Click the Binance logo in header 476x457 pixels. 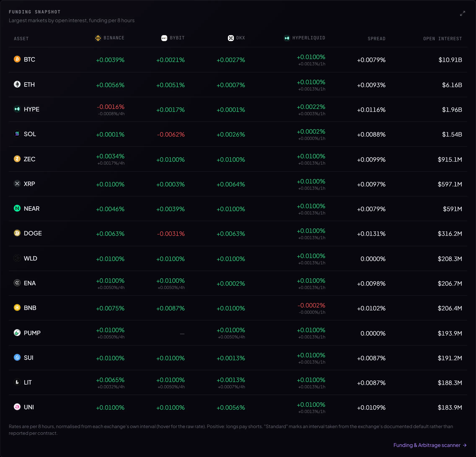pos(98,38)
